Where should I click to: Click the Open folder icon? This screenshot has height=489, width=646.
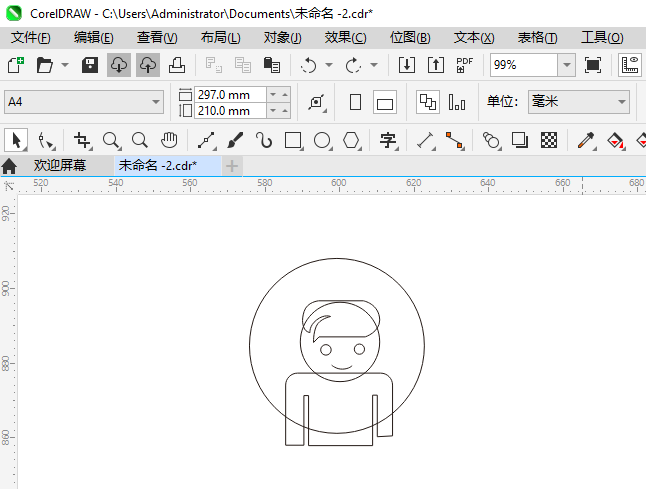click(44, 65)
